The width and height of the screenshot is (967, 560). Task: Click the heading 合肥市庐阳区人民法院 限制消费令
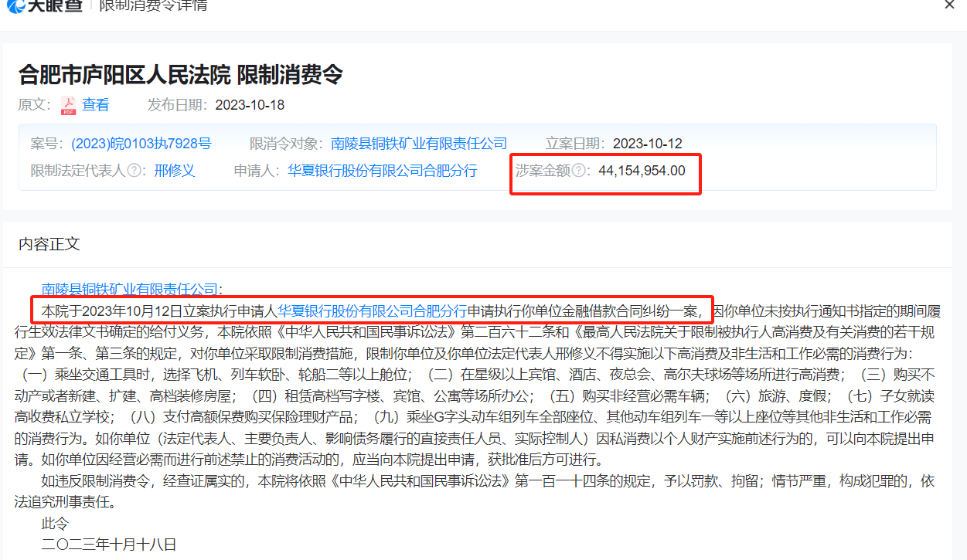tap(181, 75)
